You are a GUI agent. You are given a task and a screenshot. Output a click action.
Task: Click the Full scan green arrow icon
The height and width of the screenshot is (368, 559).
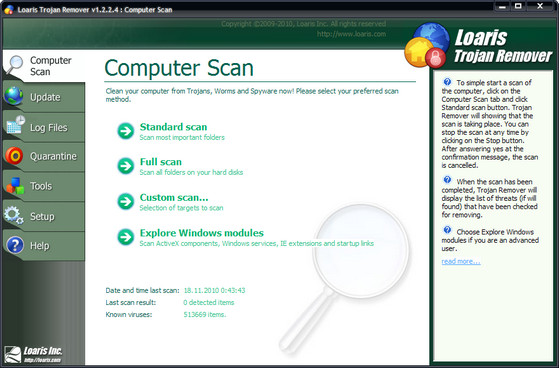pos(126,166)
